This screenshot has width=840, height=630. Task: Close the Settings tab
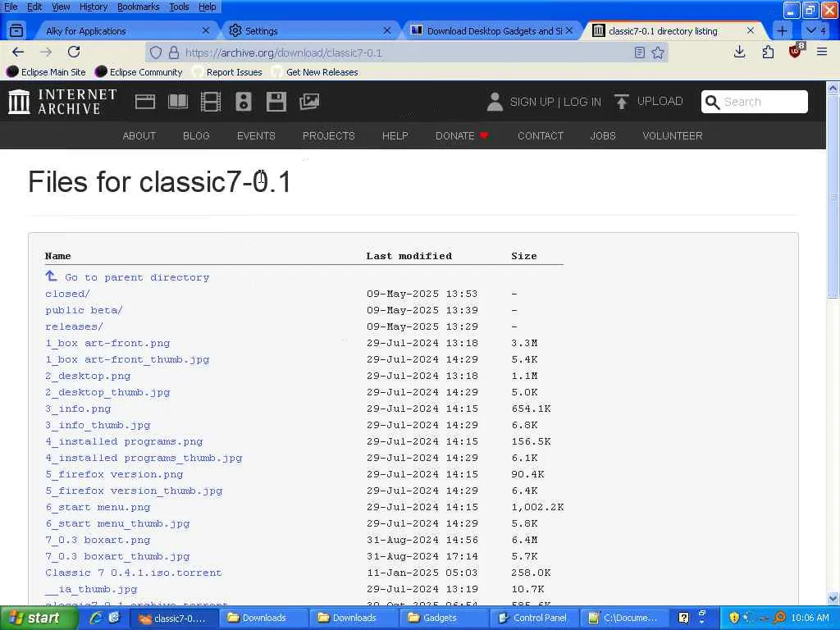pyautogui.click(x=387, y=31)
